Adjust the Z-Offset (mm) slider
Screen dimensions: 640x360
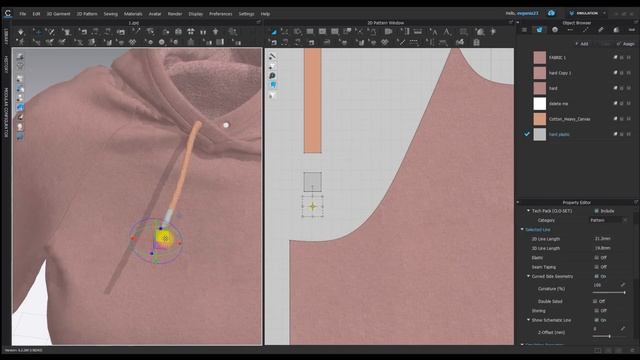(x=609, y=336)
